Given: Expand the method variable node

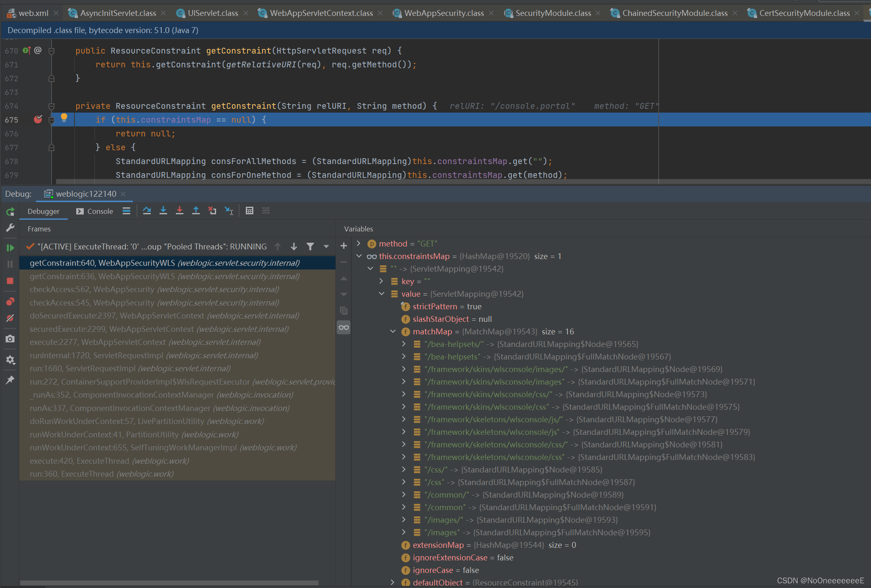Looking at the screenshot, I should (358, 243).
